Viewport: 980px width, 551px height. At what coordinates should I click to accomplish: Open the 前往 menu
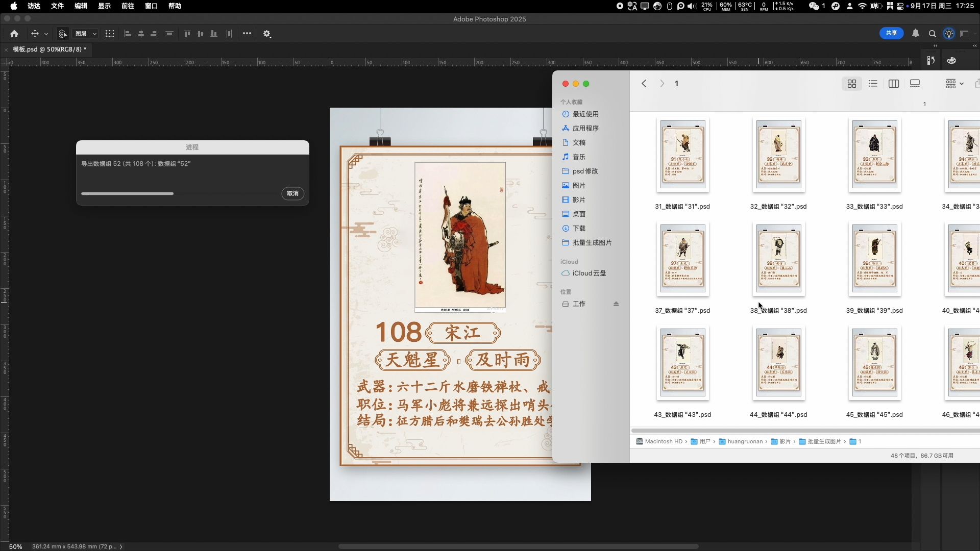point(128,6)
